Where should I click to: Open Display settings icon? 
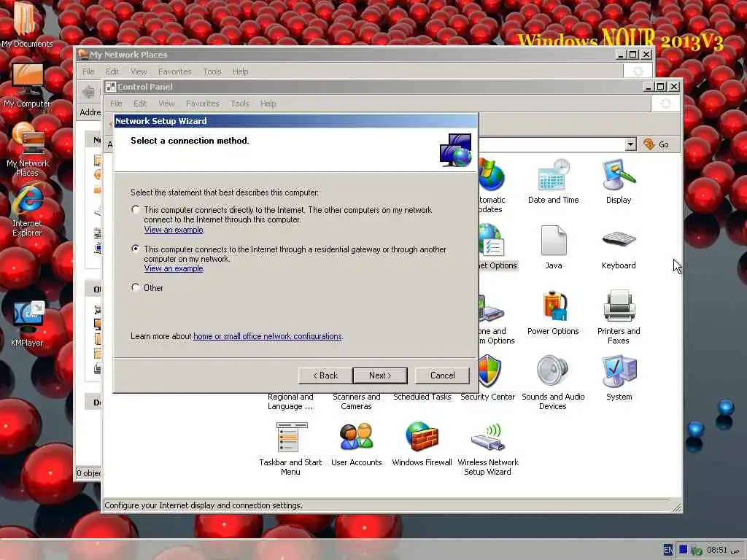point(619,182)
